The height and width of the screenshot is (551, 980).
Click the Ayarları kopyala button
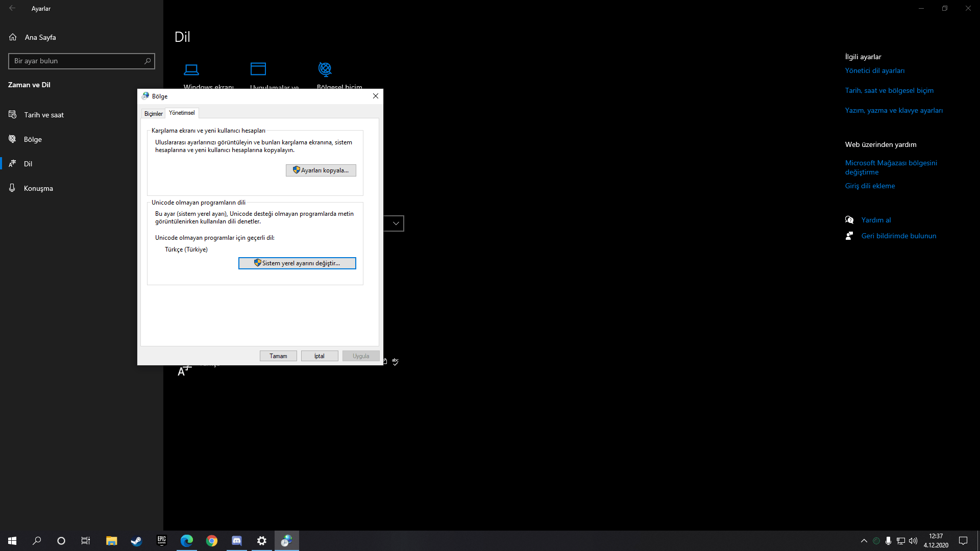[x=321, y=170]
